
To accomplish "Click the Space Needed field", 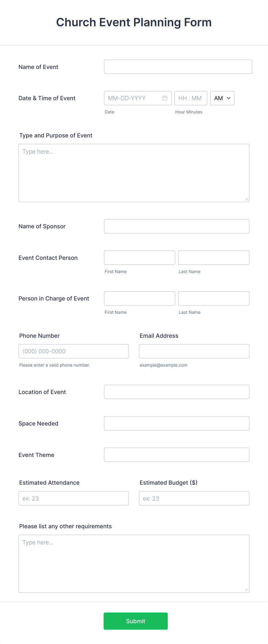I will click(x=176, y=423).
